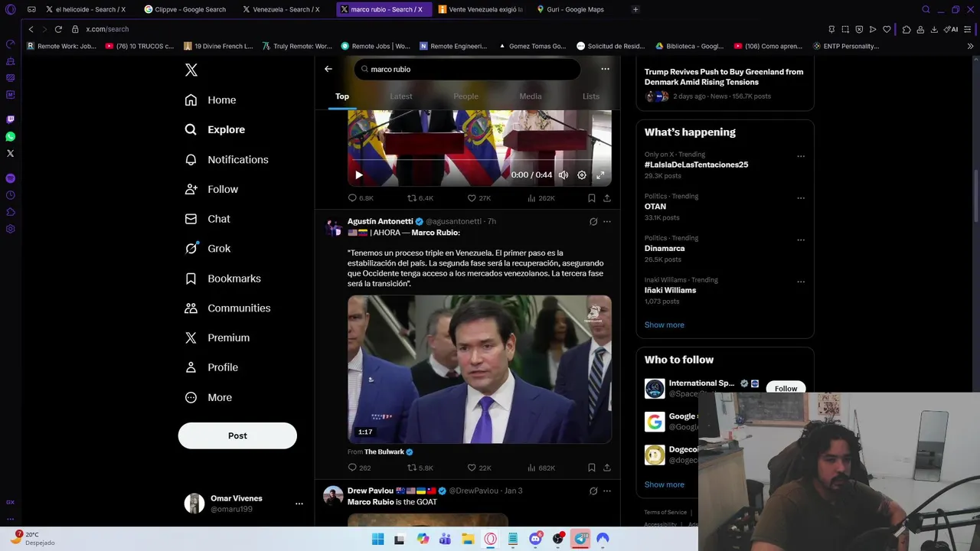Open the Bookmarks icon in sidebar
980x551 pixels.
[x=191, y=279]
